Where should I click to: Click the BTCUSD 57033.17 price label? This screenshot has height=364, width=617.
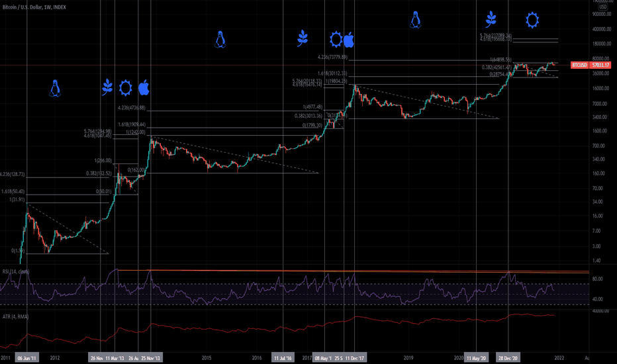[x=591, y=65]
